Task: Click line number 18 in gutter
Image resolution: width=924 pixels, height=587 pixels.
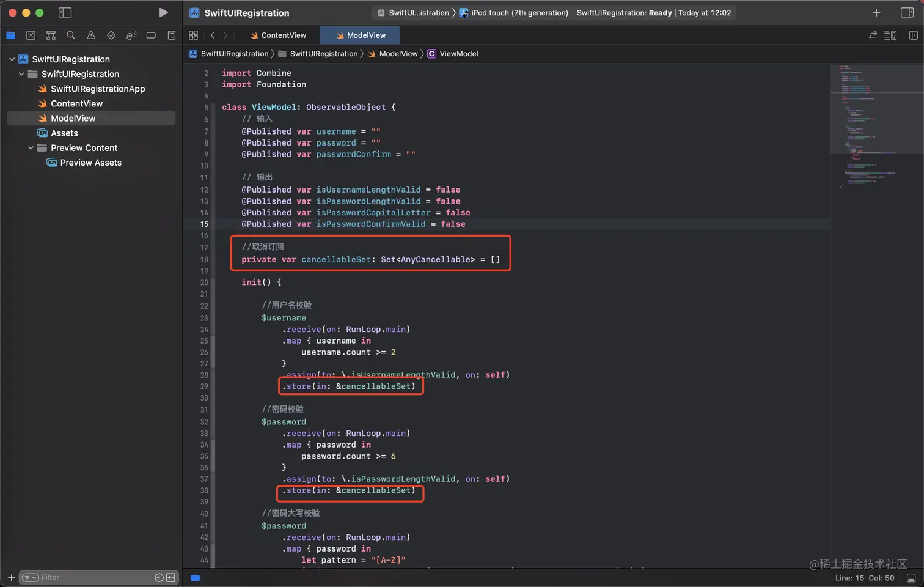Action: coord(204,260)
